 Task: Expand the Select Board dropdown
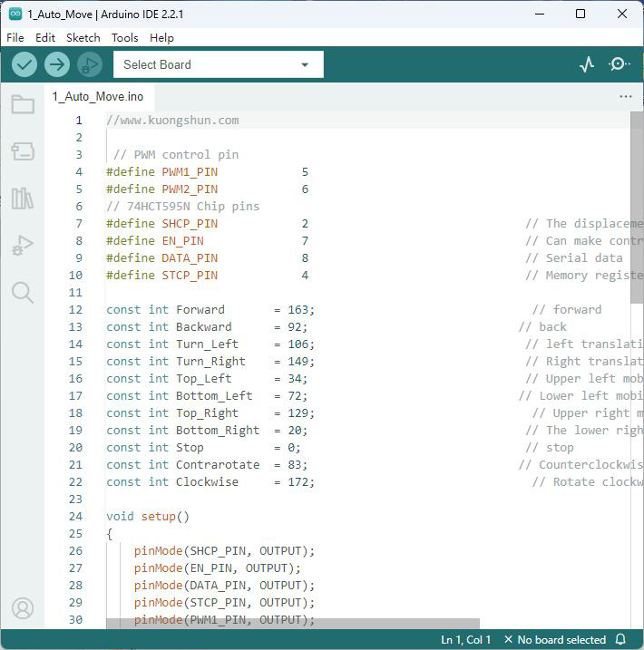point(218,64)
